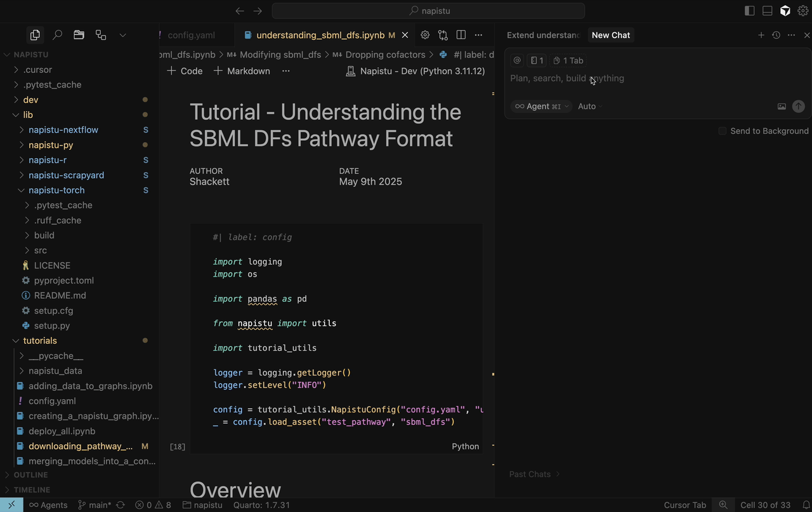Collapse the NAPISTU root folder
The height and width of the screenshot is (512, 812).
point(79,55)
